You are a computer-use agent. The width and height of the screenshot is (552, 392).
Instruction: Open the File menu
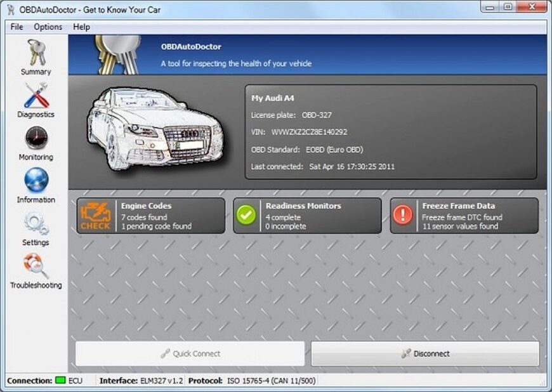pyautogui.click(x=16, y=27)
